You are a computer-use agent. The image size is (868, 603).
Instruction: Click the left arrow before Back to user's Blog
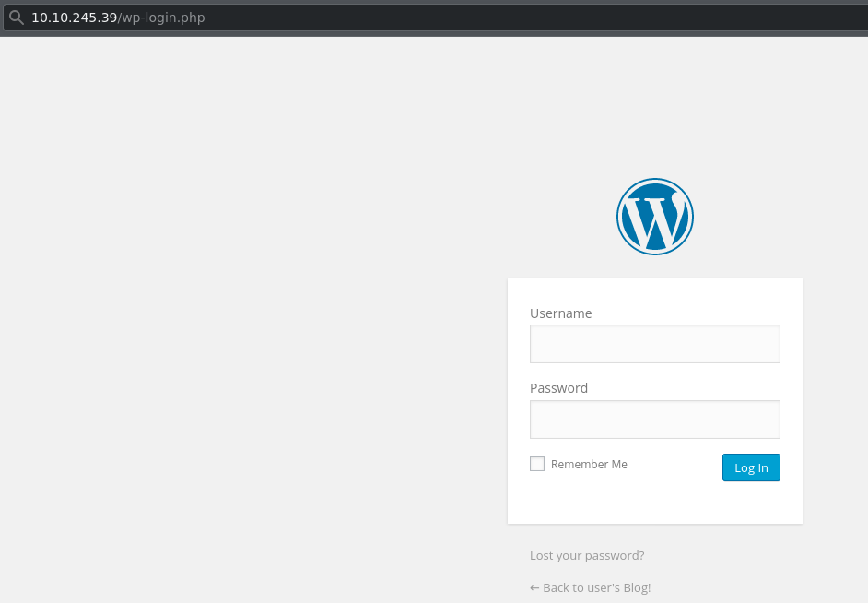pos(534,588)
